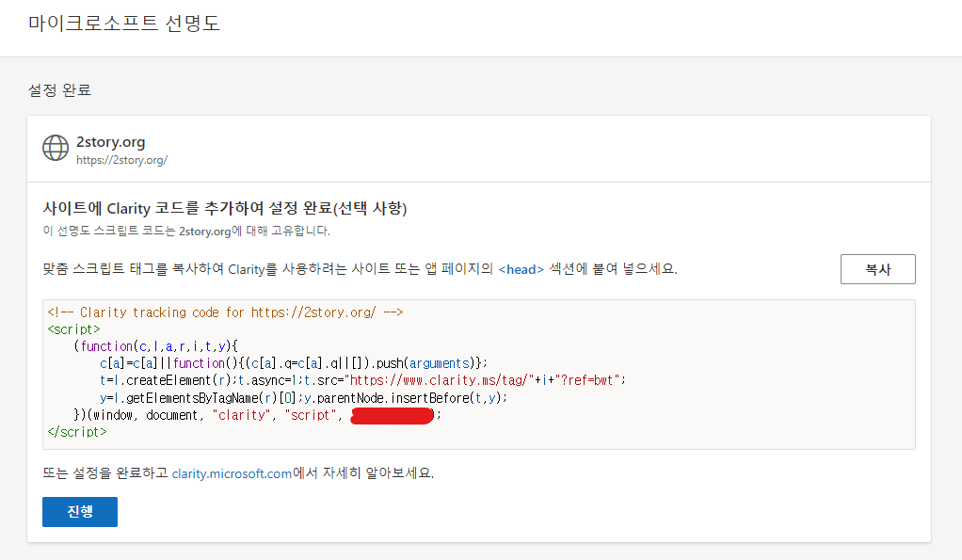This screenshot has height=560, width=962.
Task: Click the </script> closing tag
Action: click(68, 431)
